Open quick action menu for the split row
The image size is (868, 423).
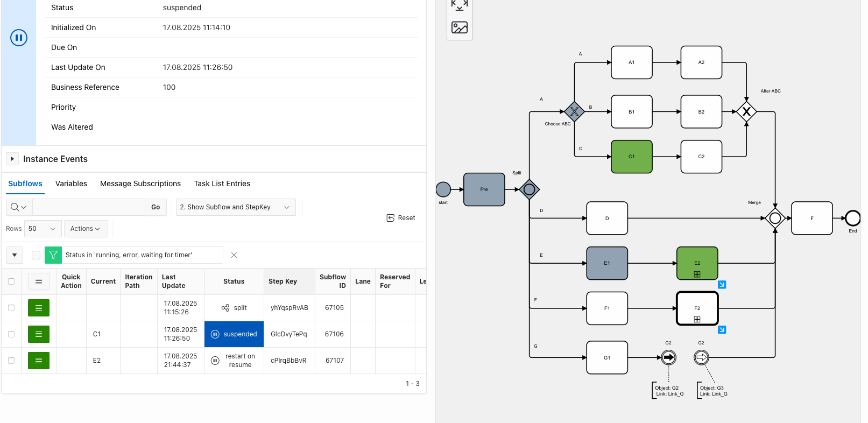[x=39, y=308]
